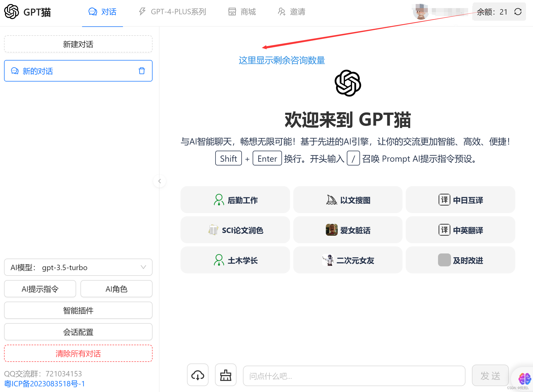The width and height of the screenshot is (533, 392).
Task: Click the export/download icon near the input box
Action: tap(198, 375)
